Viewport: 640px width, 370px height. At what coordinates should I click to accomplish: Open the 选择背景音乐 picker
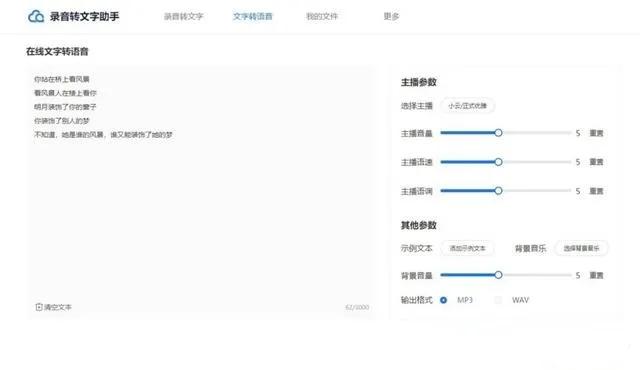581,248
